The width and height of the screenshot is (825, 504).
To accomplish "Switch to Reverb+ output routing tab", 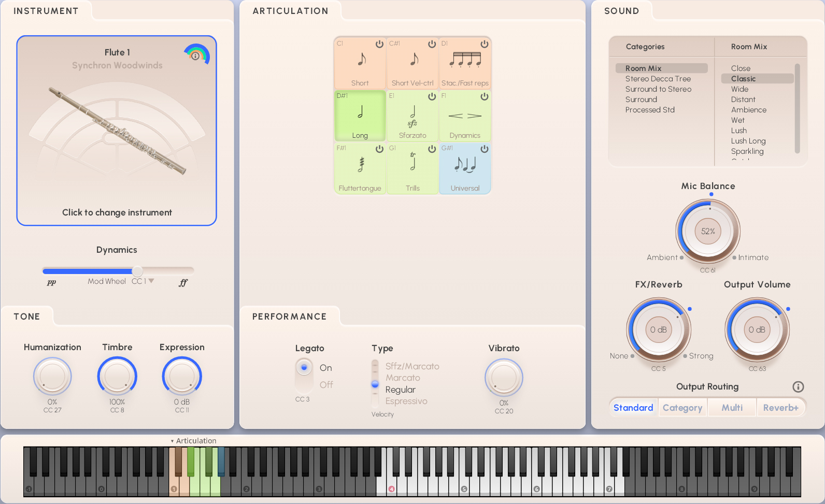I will [780, 408].
